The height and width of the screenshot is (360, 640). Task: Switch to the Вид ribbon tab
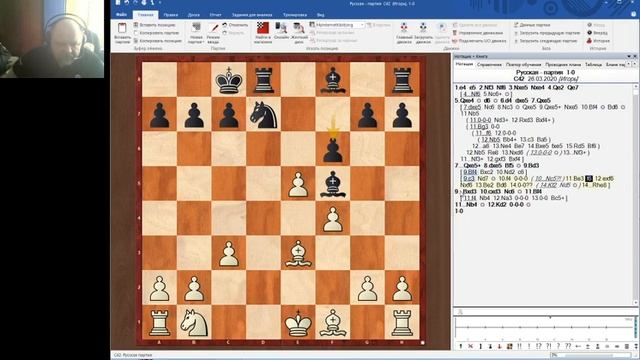tap(320, 15)
